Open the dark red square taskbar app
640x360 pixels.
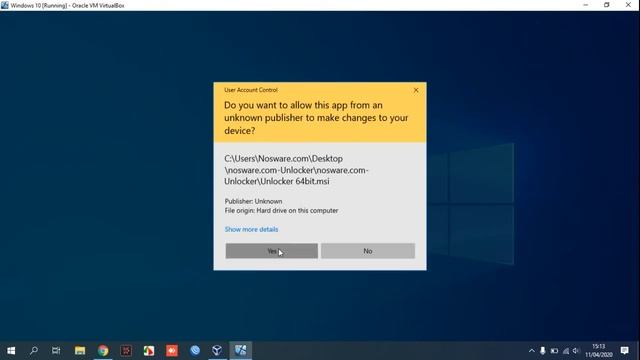point(126,351)
